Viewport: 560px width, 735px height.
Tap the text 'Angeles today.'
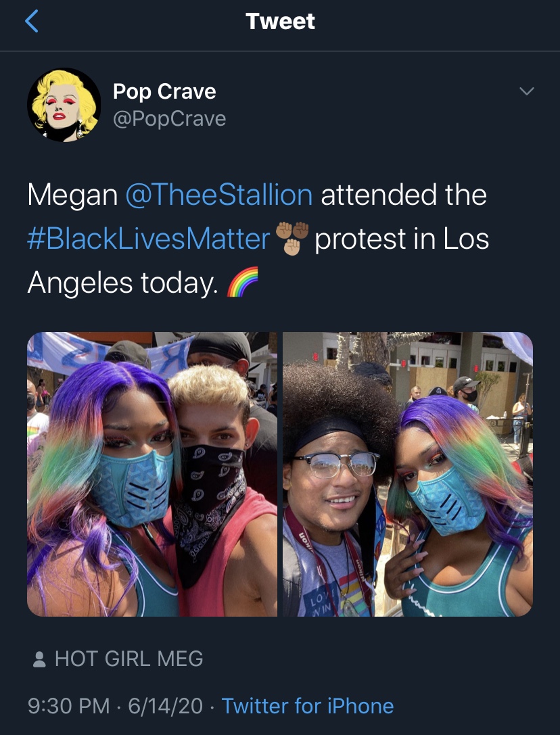(122, 283)
